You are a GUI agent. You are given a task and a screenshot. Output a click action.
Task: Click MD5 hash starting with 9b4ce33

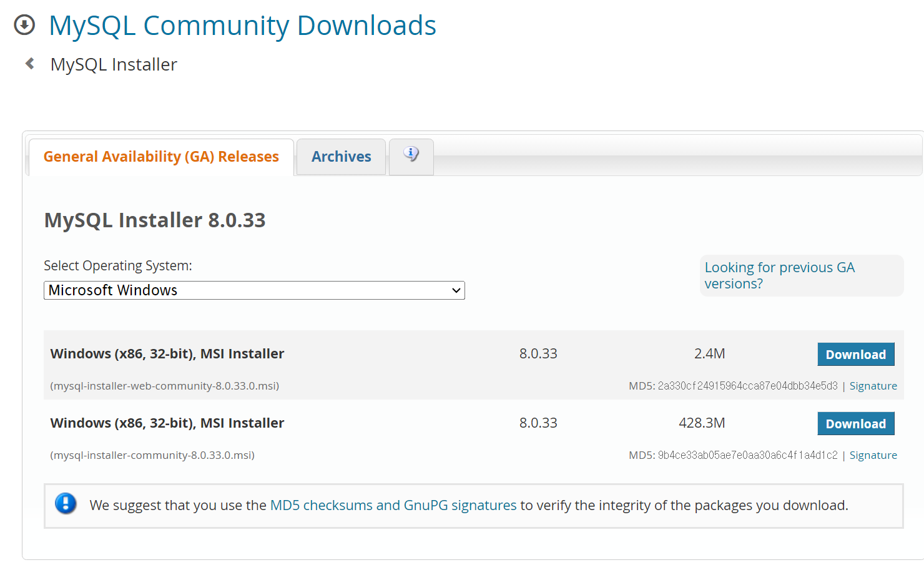point(747,455)
